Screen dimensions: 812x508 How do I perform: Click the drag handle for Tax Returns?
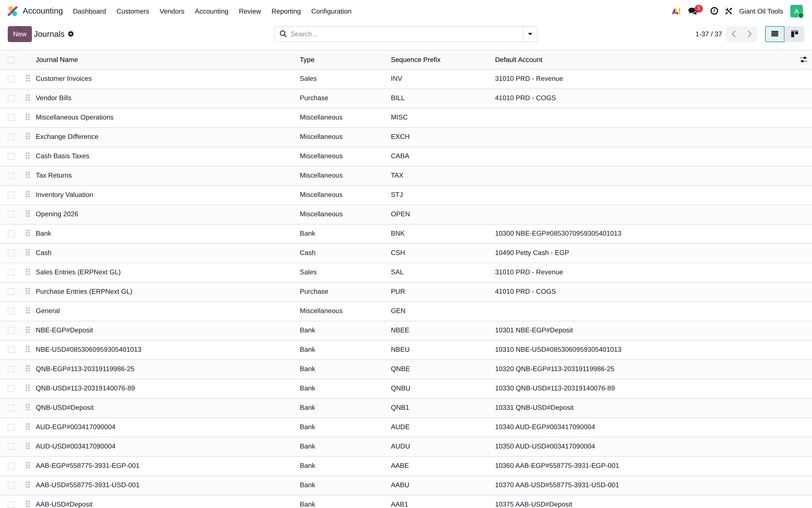point(28,175)
